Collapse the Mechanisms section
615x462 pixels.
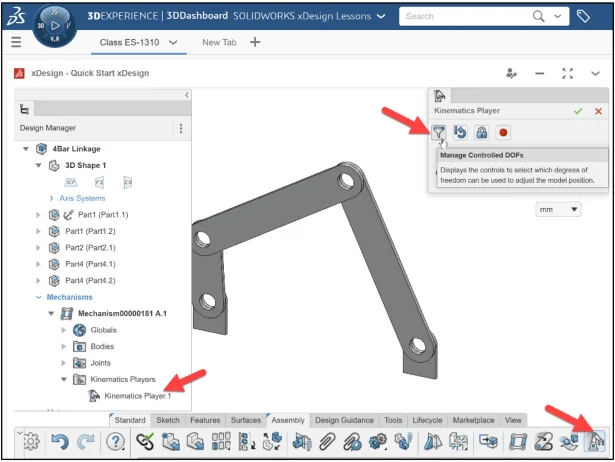point(39,297)
